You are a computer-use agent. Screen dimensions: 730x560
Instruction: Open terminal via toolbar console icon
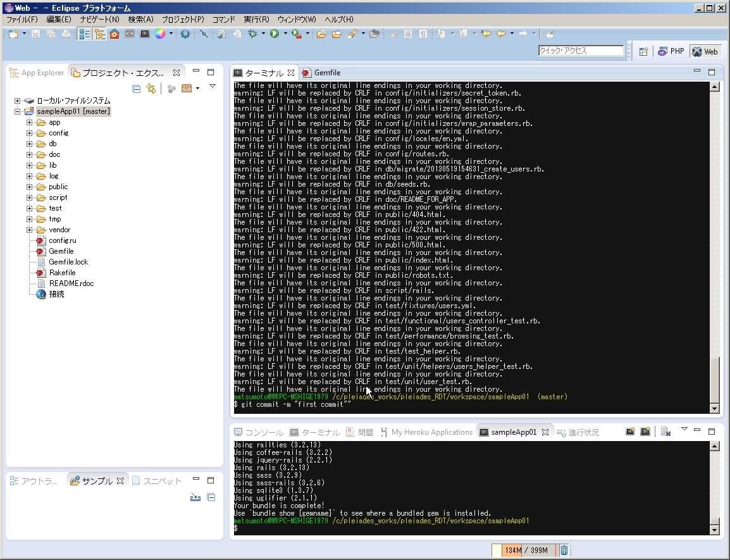[145, 34]
